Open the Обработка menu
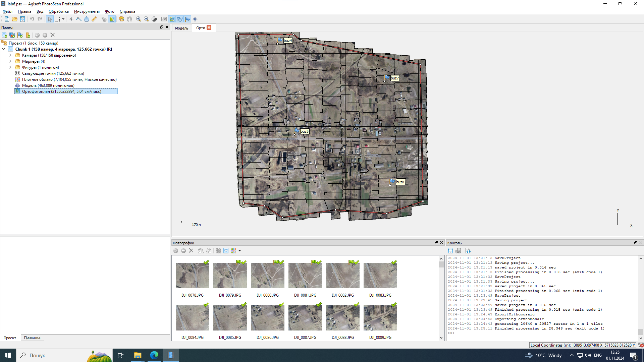The image size is (644, 362). 58,11
